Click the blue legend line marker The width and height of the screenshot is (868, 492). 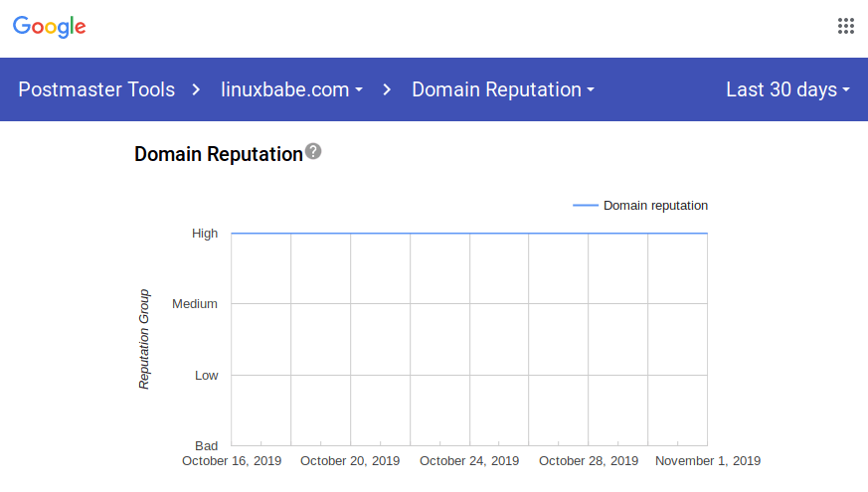[586, 206]
